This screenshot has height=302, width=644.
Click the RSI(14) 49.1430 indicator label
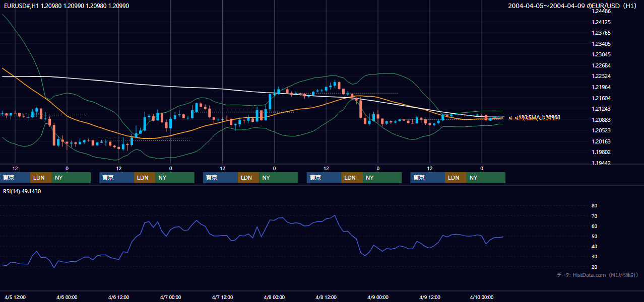[x=22, y=191]
